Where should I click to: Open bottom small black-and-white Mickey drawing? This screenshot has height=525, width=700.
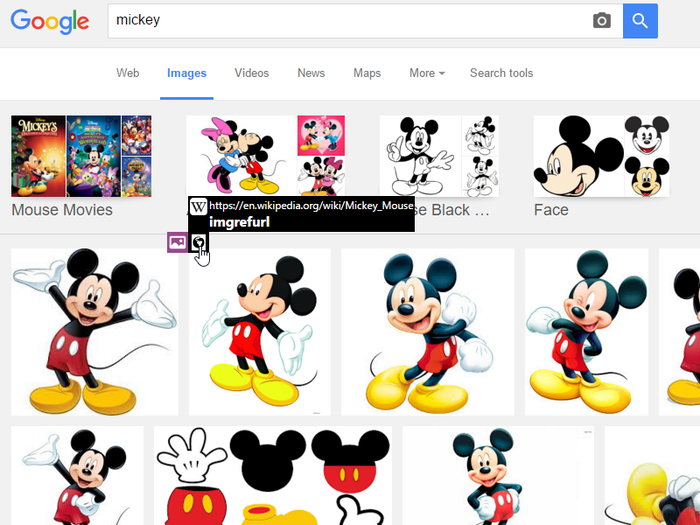(x=480, y=177)
